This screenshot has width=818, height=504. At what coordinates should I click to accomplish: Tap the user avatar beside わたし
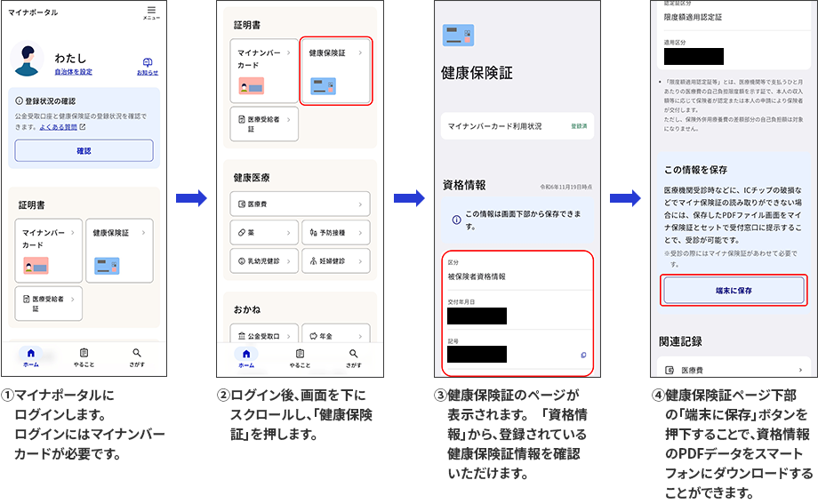coord(28,60)
